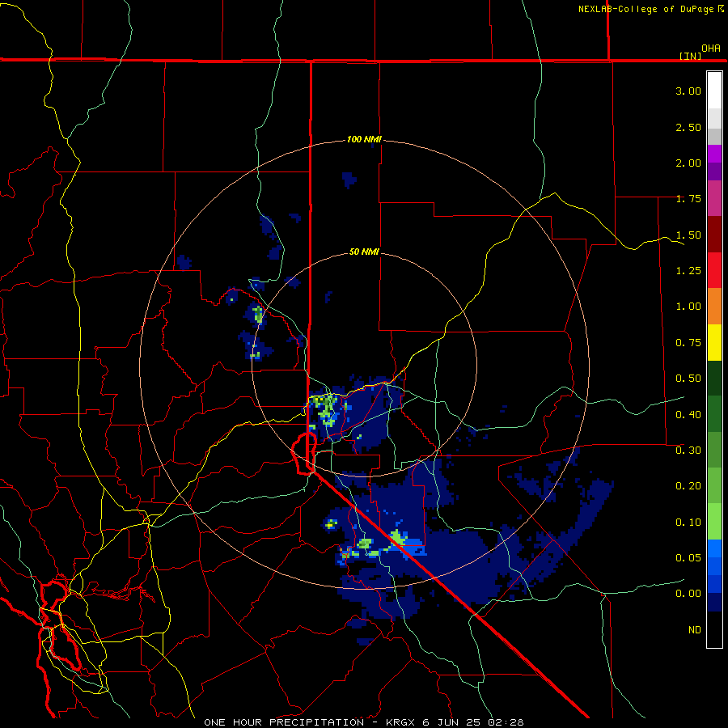Click the 0.50 legend value
Screen dimensions: 728x728
(x=688, y=379)
